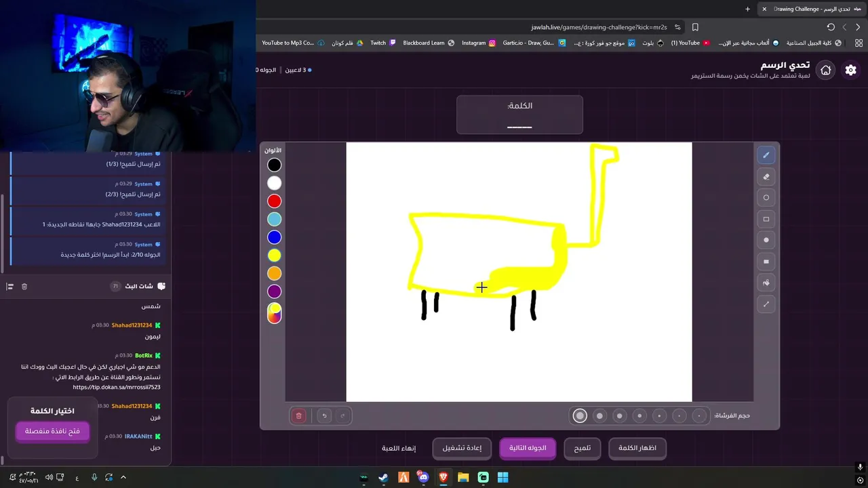Click the إعادة تشغيل restart button
868x488 pixels.
tap(462, 448)
